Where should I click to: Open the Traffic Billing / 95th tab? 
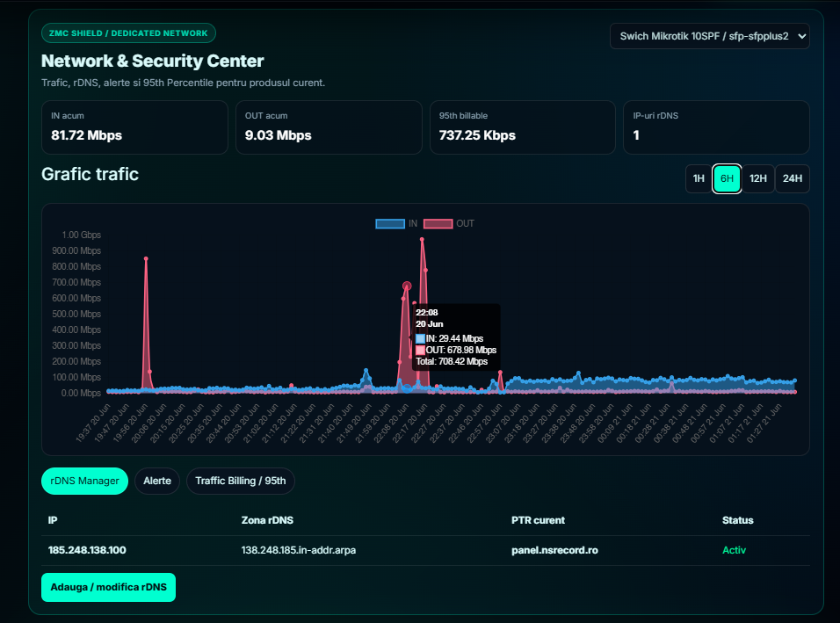coord(241,481)
